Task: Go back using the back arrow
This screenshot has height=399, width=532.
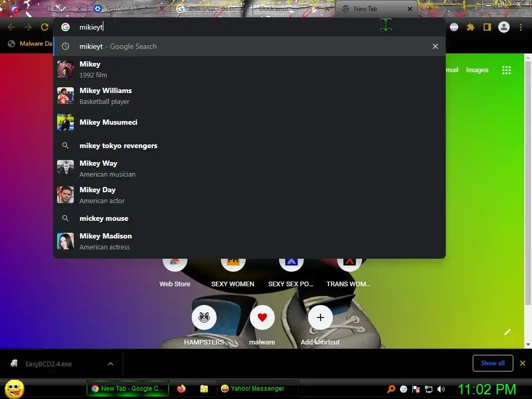Action: 11,27
